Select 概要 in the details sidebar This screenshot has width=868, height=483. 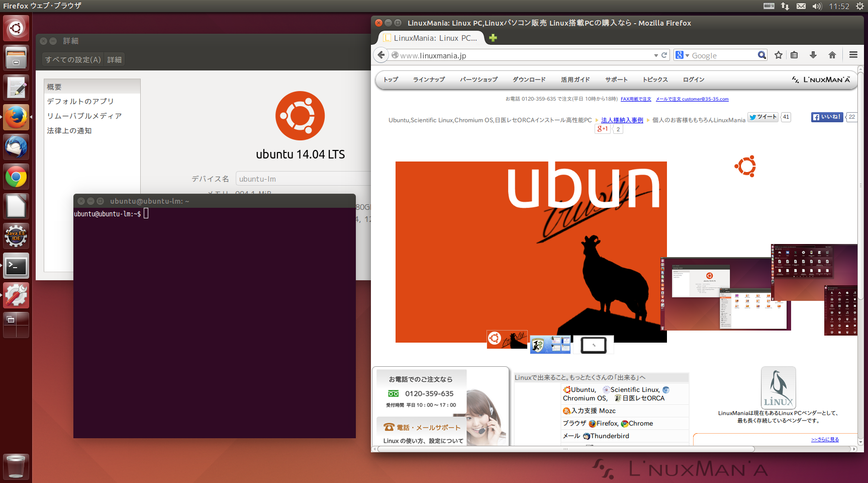pos(92,87)
